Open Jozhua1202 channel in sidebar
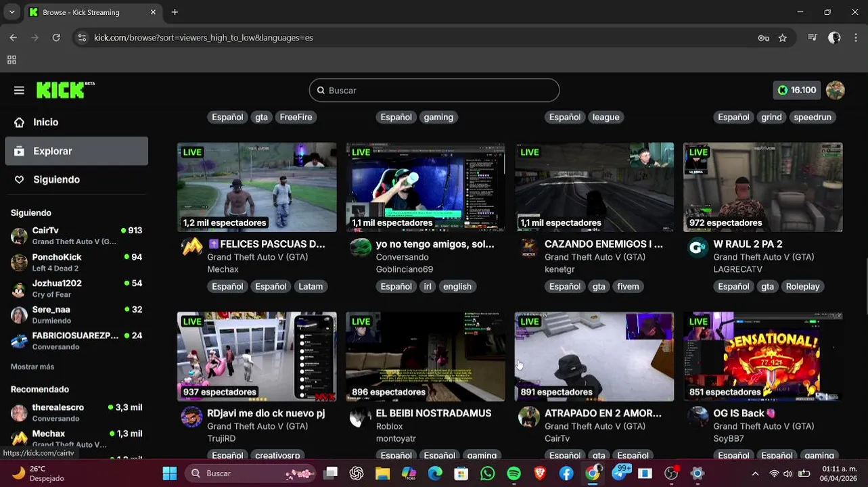This screenshot has width=868, height=487. point(76,288)
